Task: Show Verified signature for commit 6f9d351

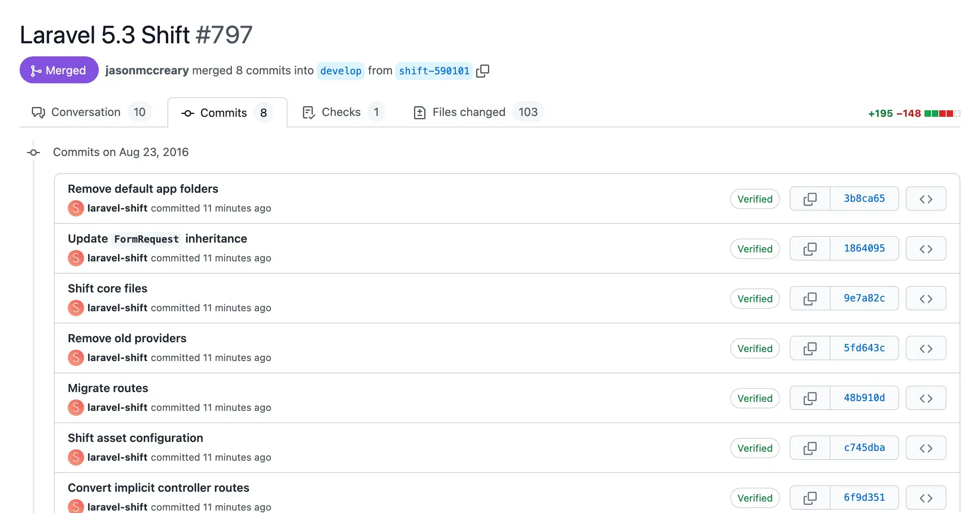Action: pyautogui.click(x=755, y=498)
